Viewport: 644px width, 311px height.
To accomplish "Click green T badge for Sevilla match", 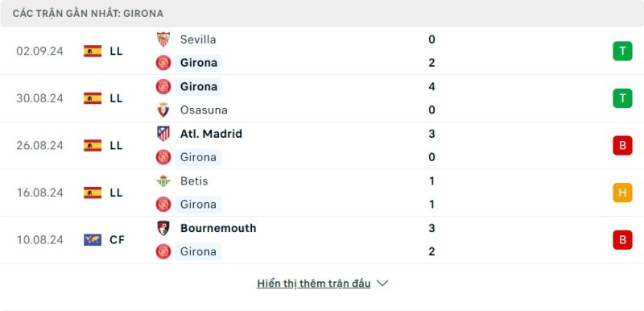I will [x=622, y=51].
